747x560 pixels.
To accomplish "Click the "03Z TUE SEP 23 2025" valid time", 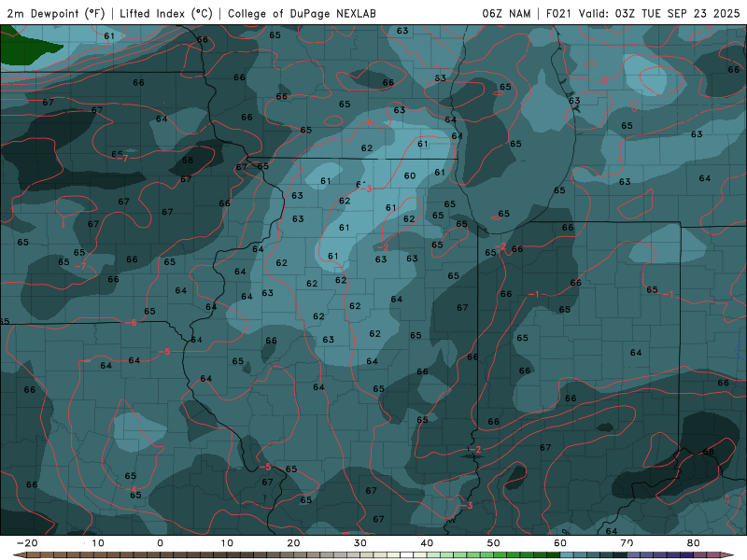I will point(677,13).
